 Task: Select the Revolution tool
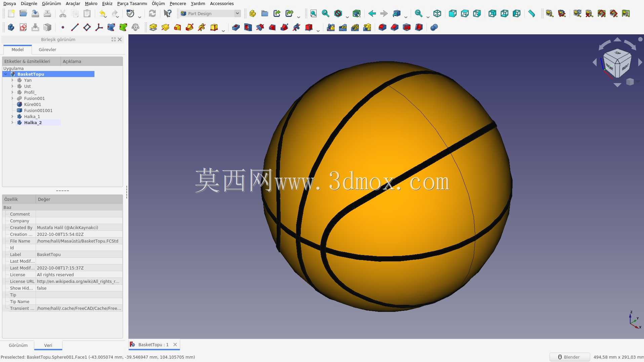pyautogui.click(x=165, y=27)
